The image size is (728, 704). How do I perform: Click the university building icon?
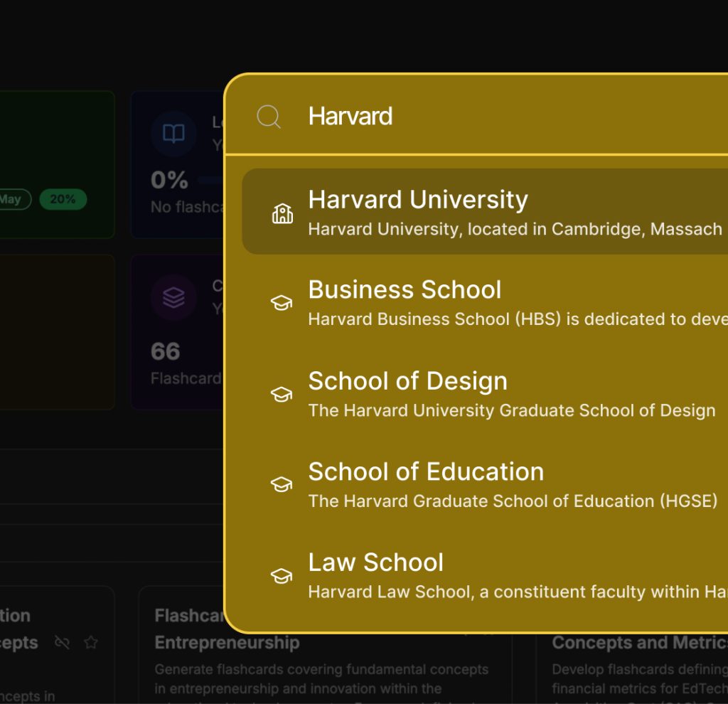(x=282, y=213)
